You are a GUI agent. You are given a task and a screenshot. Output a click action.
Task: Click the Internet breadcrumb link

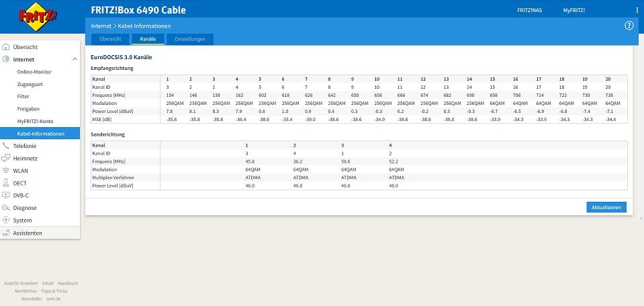pyautogui.click(x=101, y=26)
